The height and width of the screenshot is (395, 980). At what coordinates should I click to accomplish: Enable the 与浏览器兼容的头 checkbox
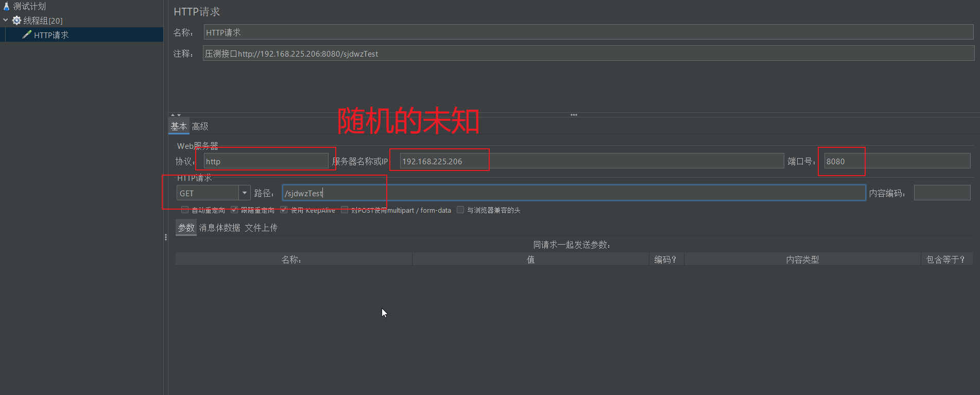tap(460, 210)
